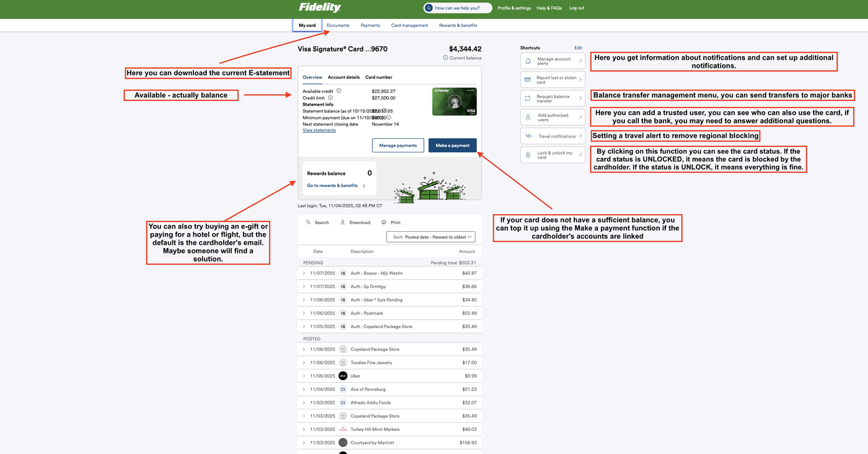The image size is (868, 454).
Task: Click the info icon beside Current balance
Action: 446,58
